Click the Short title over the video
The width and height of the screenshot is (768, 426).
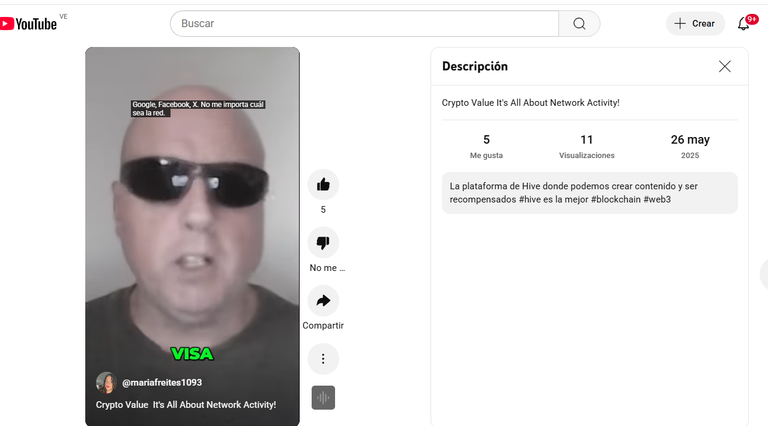tap(186, 405)
